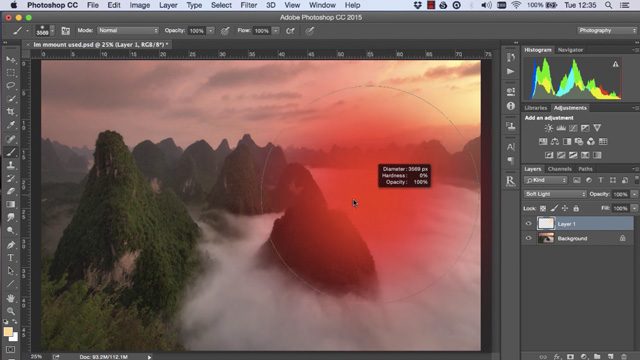Screen dimensions: 640x360
Task: Open macOS Spotlight search
Action: [x=609, y=5]
